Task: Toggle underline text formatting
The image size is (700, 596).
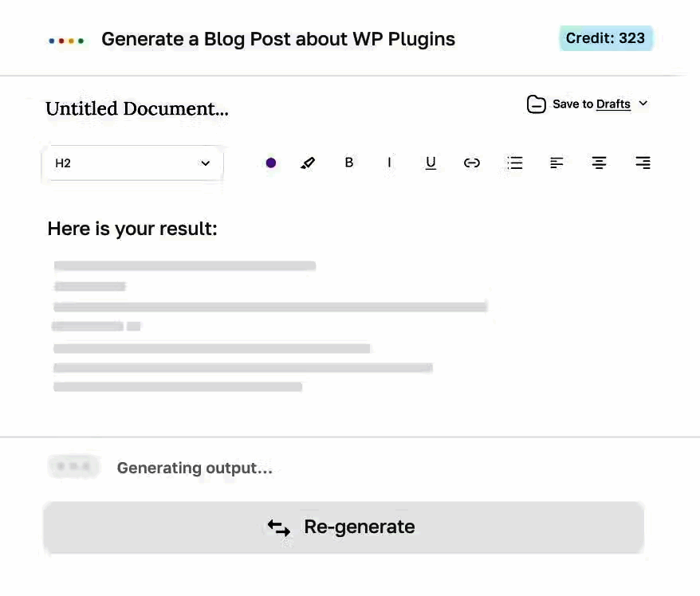Action: (x=431, y=163)
